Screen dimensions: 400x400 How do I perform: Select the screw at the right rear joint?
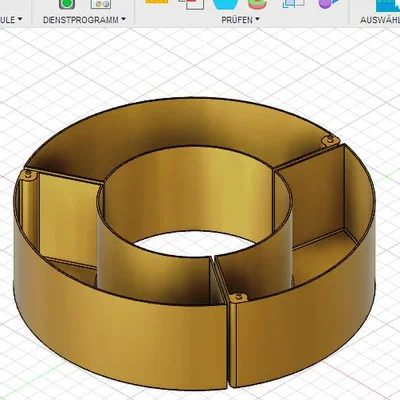click(x=329, y=140)
